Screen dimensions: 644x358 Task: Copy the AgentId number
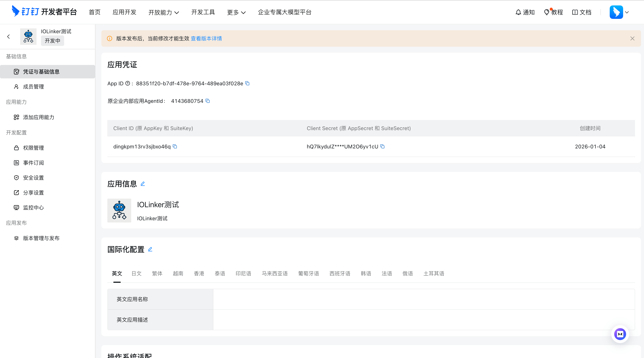pyautogui.click(x=208, y=101)
